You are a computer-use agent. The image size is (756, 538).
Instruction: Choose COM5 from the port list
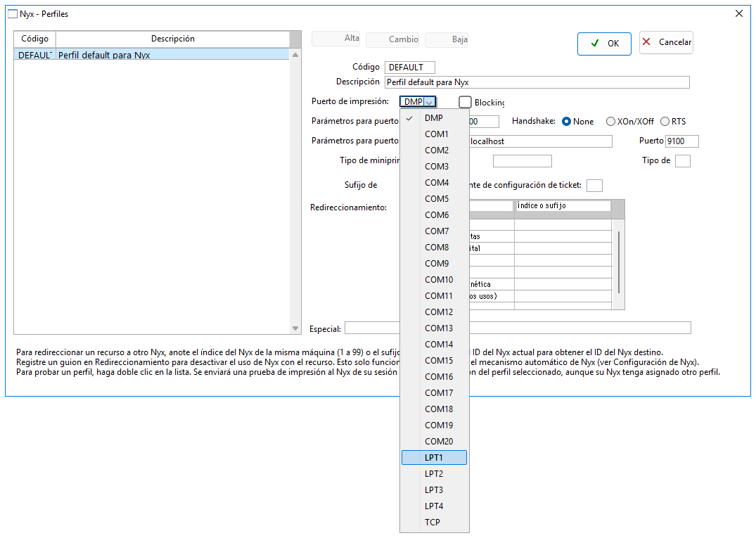pyautogui.click(x=434, y=198)
